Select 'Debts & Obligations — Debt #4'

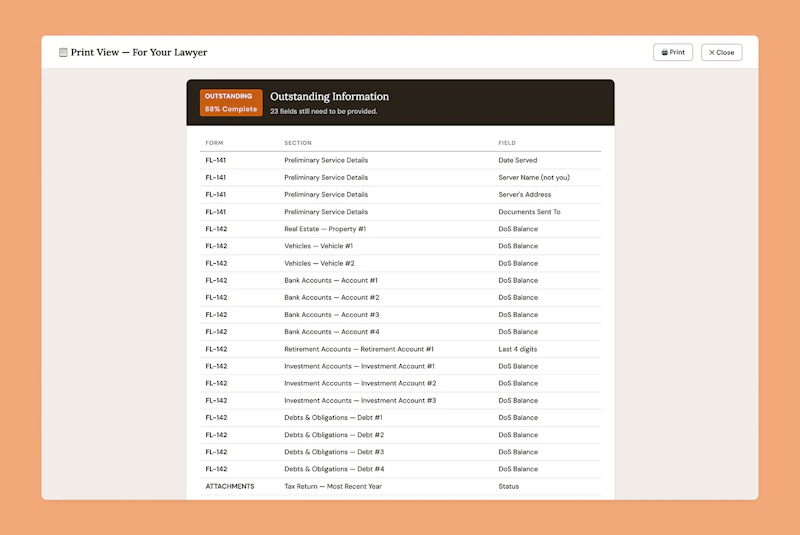[334, 469]
